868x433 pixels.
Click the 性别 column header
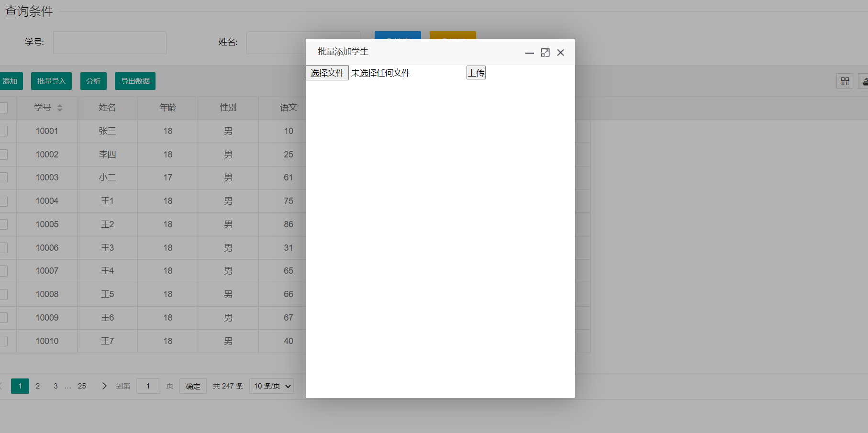click(x=228, y=108)
